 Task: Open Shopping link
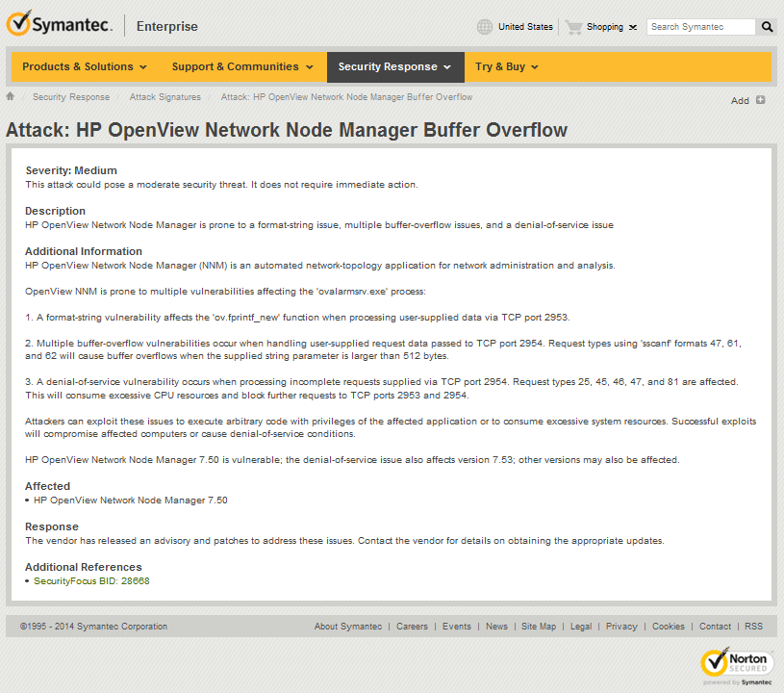pos(604,27)
